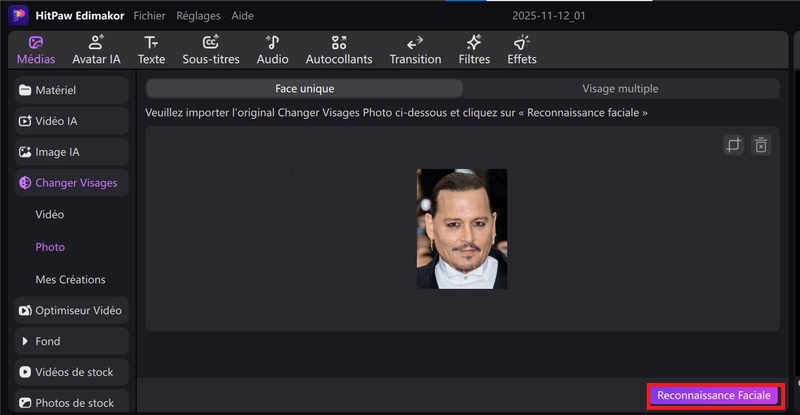The width and height of the screenshot is (800, 415).
Task: Open the Optimiseur Vidéo section
Action: tap(72, 310)
